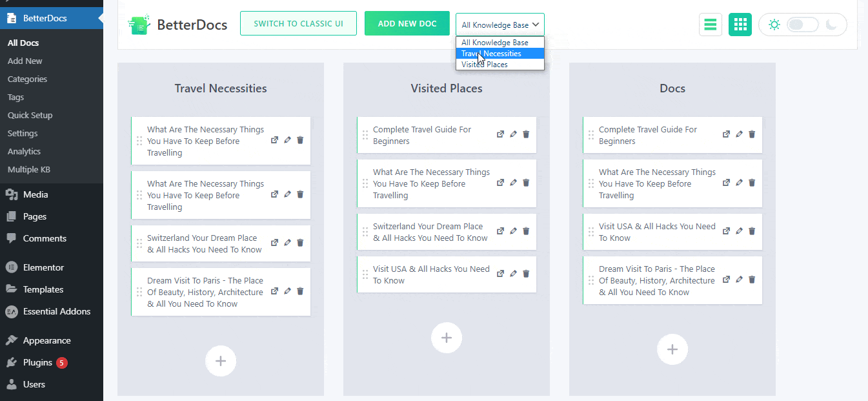Toggle the light/dark mode switch

tap(803, 25)
